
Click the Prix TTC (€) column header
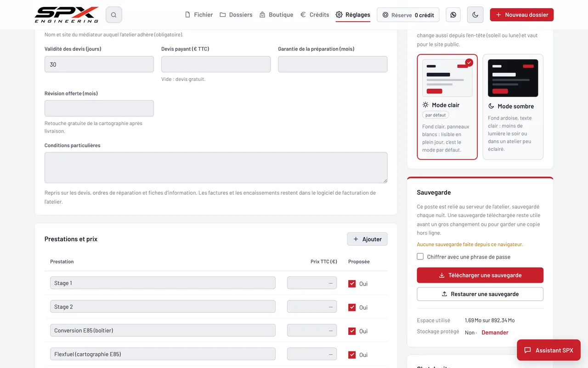[324, 262]
